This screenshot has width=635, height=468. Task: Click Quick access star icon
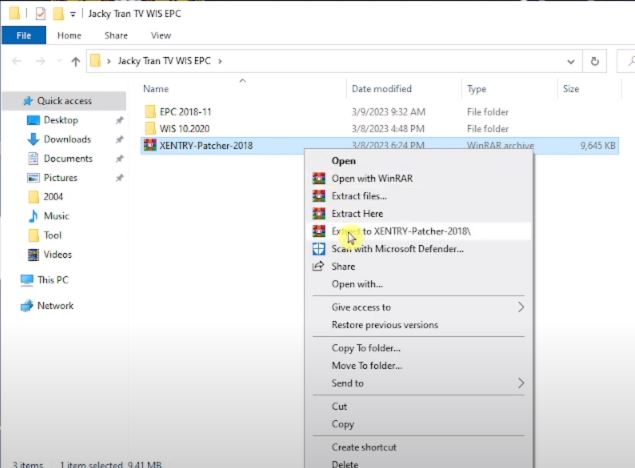pyautogui.click(x=28, y=101)
